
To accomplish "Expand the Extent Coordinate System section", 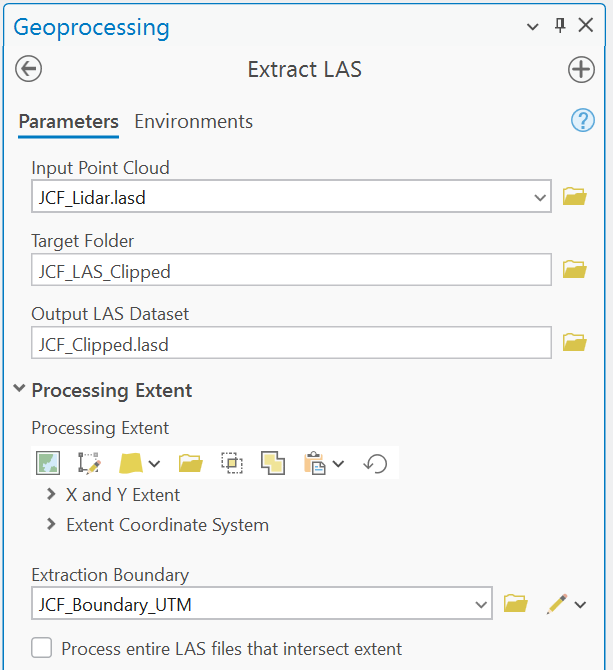I will 51,524.
